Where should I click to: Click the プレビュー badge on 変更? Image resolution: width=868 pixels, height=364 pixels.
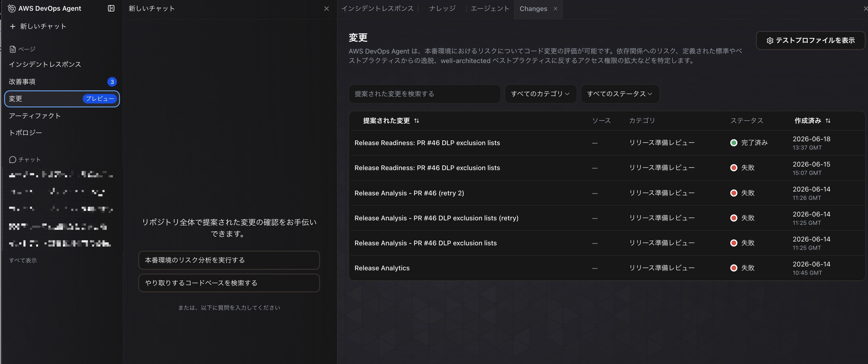tap(100, 99)
